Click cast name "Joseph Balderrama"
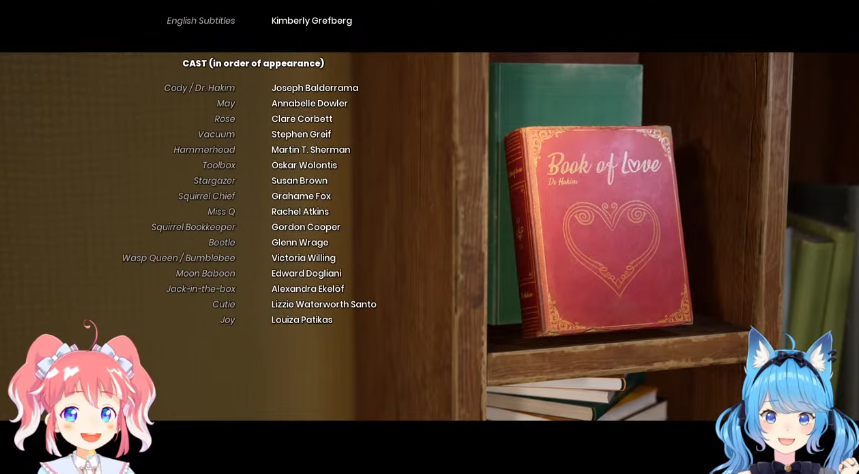Viewport: 859px width, 474px height. point(315,88)
